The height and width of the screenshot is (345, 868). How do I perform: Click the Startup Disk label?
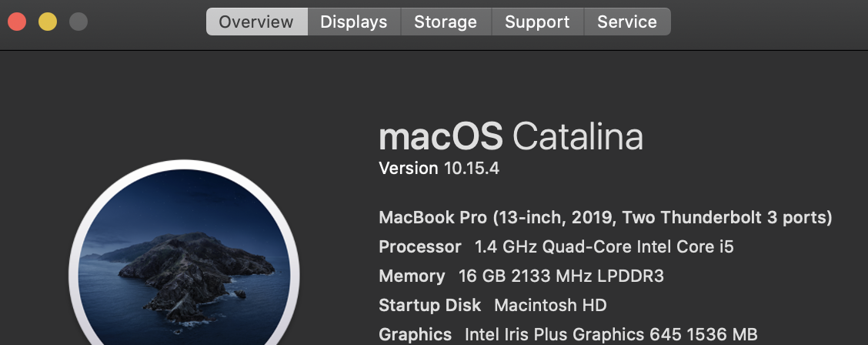(430, 305)
